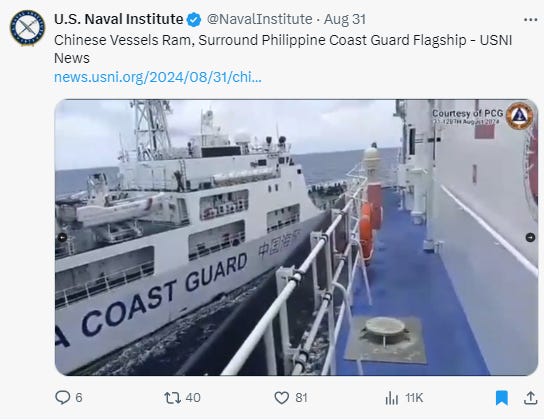Open the @NavalInstitute handle link
544x420 pixels.
(x=259, y=19)
